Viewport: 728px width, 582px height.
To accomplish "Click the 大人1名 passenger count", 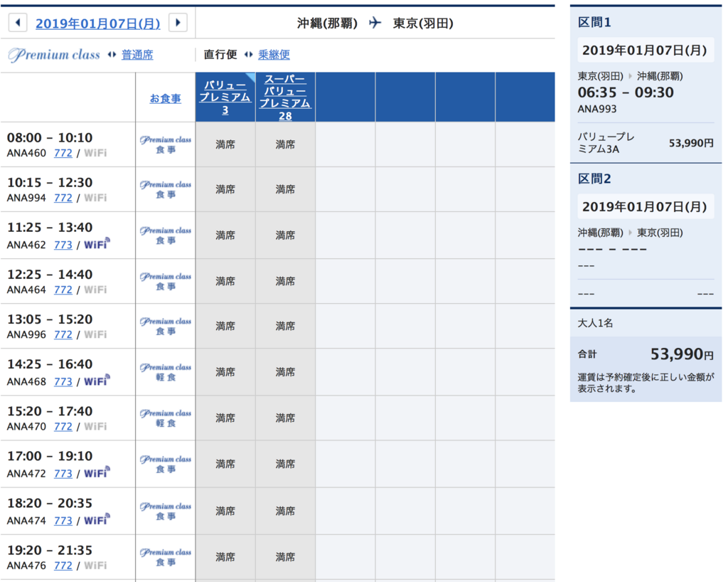I will (595, 323).
